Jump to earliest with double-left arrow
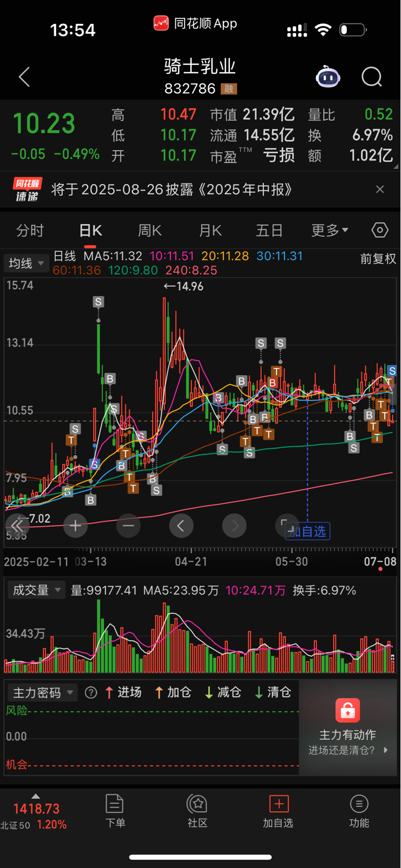Image resolution: width=401 pixels, height=868 pixels. click(x=17, y=525)
